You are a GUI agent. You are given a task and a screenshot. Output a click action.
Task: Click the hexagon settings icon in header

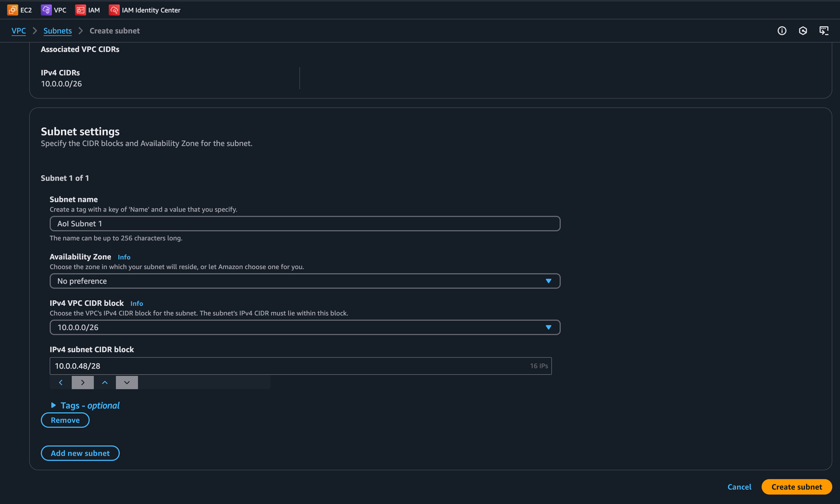click(x=803, y=31)
